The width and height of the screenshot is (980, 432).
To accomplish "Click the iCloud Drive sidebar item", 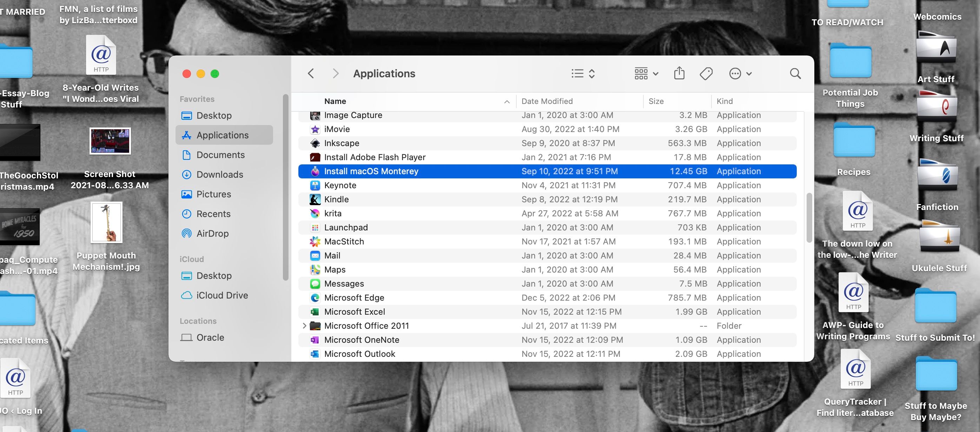I will pos(222,295).
